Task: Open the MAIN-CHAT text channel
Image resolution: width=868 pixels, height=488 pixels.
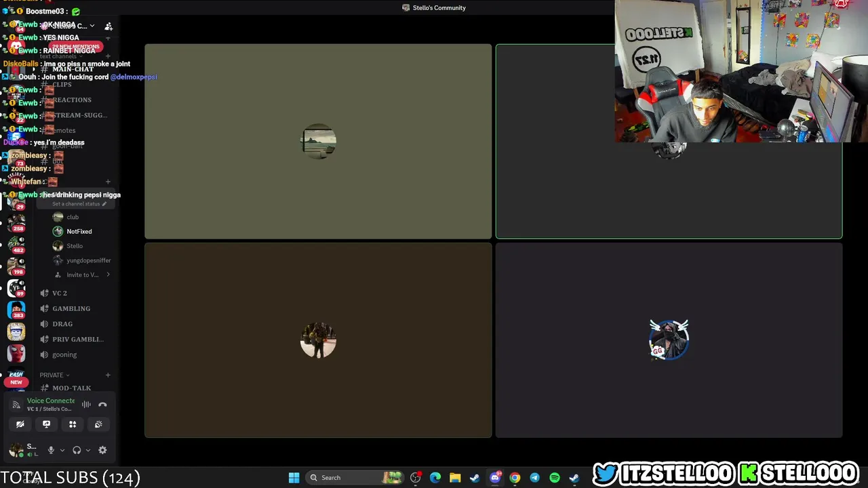Action: (x=75, y=69)
